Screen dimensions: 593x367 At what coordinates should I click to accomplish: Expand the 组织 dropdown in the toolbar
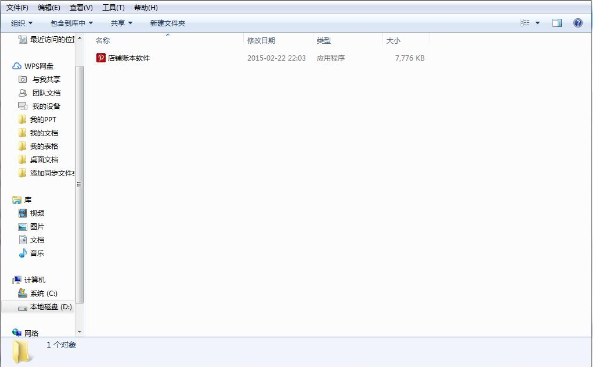22,23
